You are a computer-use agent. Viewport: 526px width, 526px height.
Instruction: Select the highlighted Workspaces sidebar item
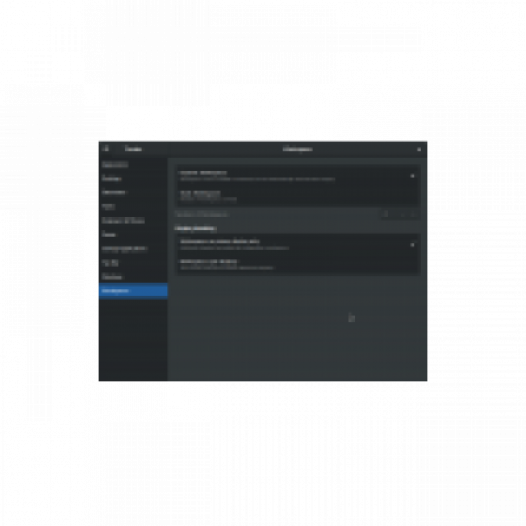(133, 291)
